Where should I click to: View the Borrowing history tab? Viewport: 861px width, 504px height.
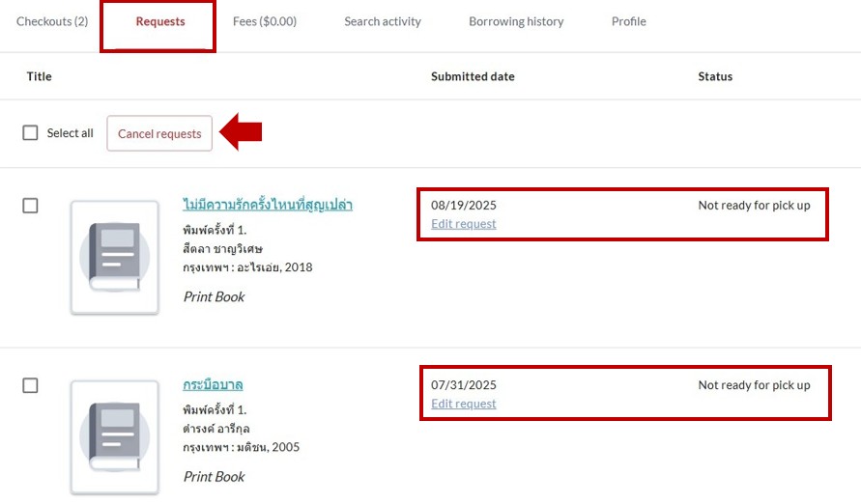516,21
